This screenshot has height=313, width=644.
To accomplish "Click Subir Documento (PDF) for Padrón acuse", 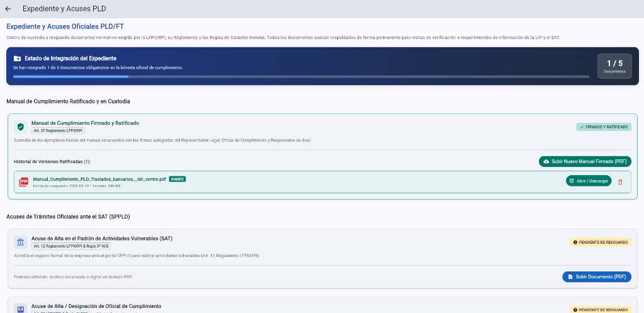I will pyautogui.click(x=596, y=277).
